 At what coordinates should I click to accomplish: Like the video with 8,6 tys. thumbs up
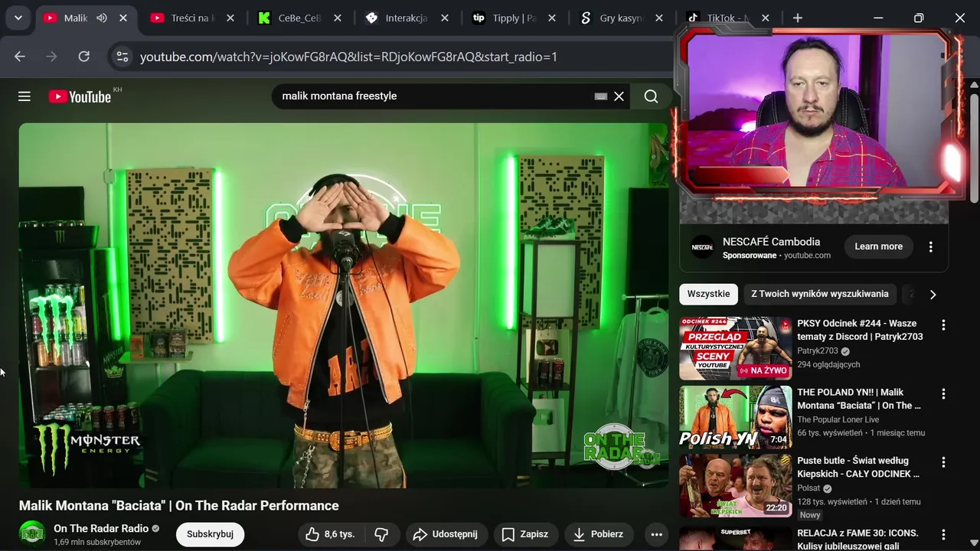click(330, 534)
